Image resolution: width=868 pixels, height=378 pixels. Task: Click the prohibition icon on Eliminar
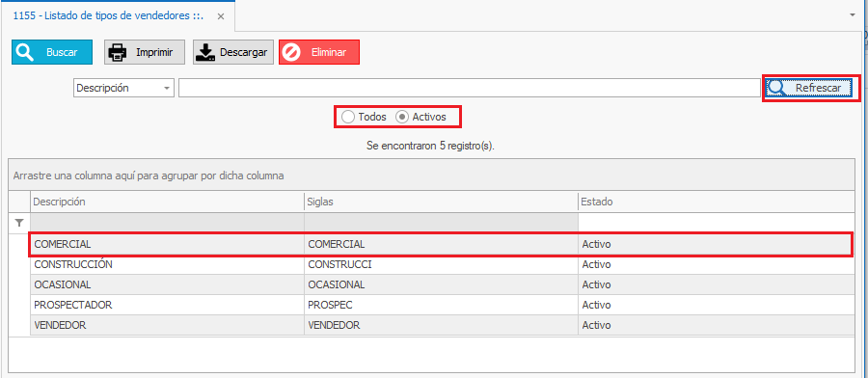(x=291, y=53)
